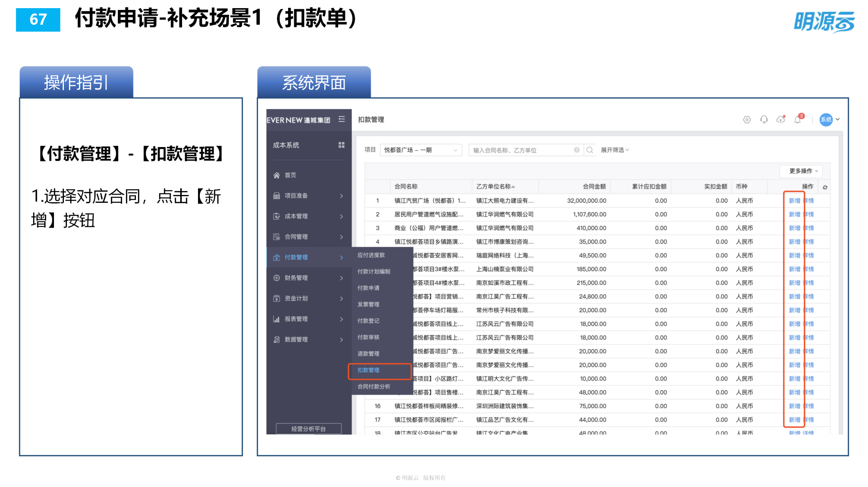Open the 付款申请 menu item
This screenshot has width=868, height=487.
[x=369, y=288]
